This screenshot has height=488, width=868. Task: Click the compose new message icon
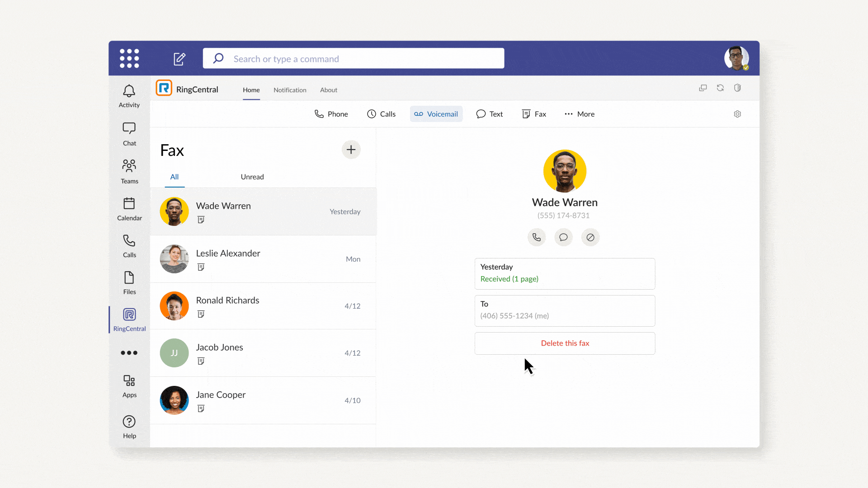179,59
